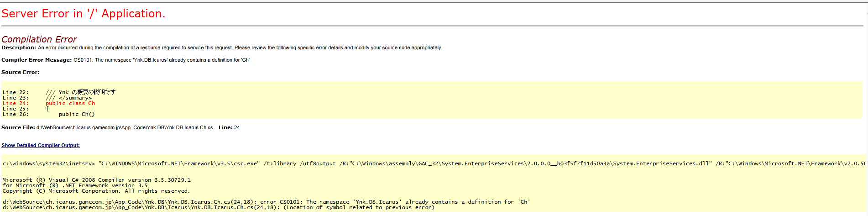Image resolution: width=868 pixels, height=216 pixels.
Task: Select the .NET Framework version 3.5 line
Action: pyautogui.click(x=75, y=185)
